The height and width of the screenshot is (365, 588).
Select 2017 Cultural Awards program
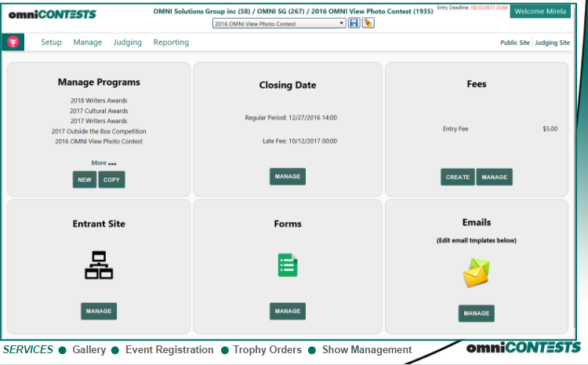point(99,111)
